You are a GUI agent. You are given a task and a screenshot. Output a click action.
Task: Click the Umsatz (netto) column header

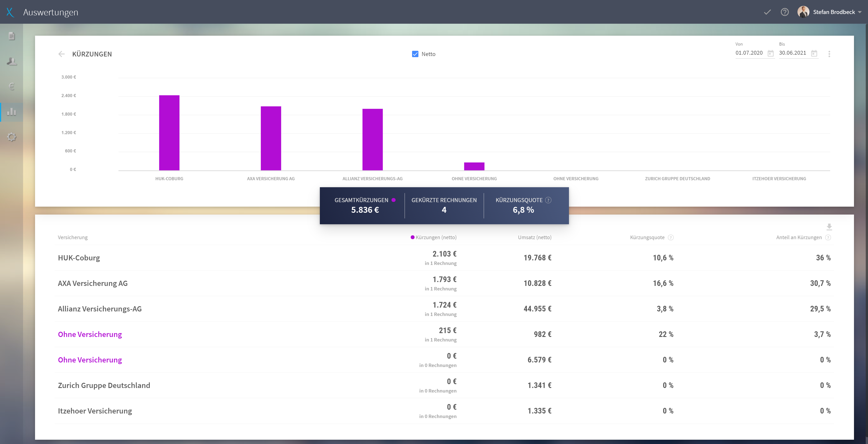coord(535,237)
